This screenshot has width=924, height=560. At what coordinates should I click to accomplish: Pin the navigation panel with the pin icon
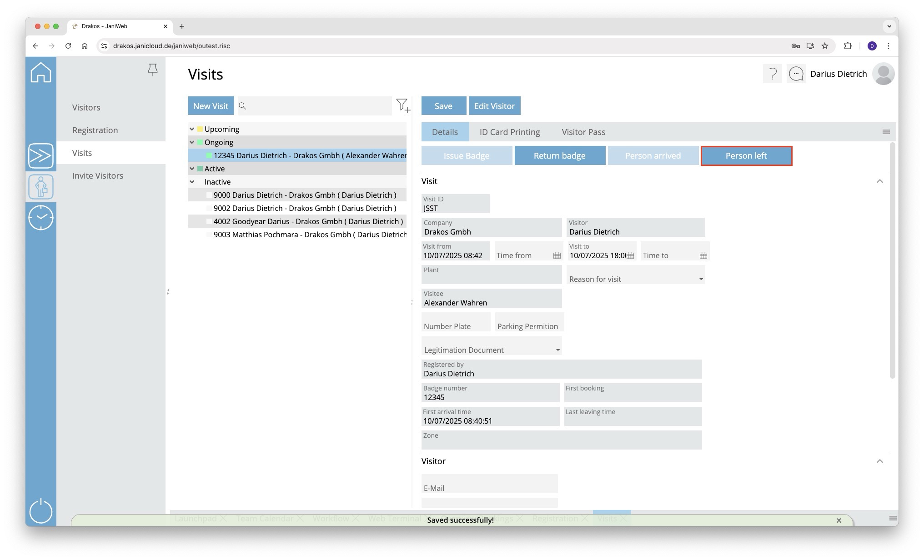click(x=153, y=70)
